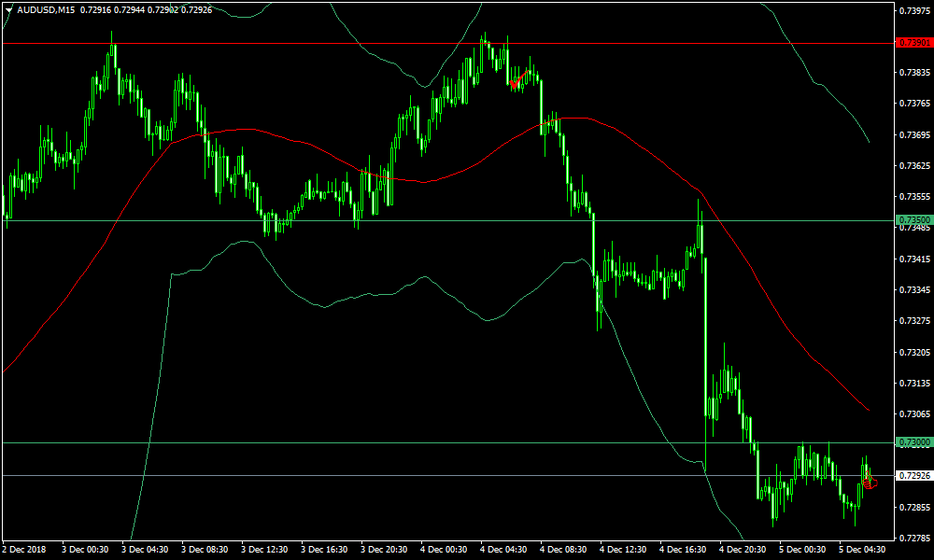Click the 0.73135 price scale label
This screenshot has height=560, width=934.
pos(914,384)
